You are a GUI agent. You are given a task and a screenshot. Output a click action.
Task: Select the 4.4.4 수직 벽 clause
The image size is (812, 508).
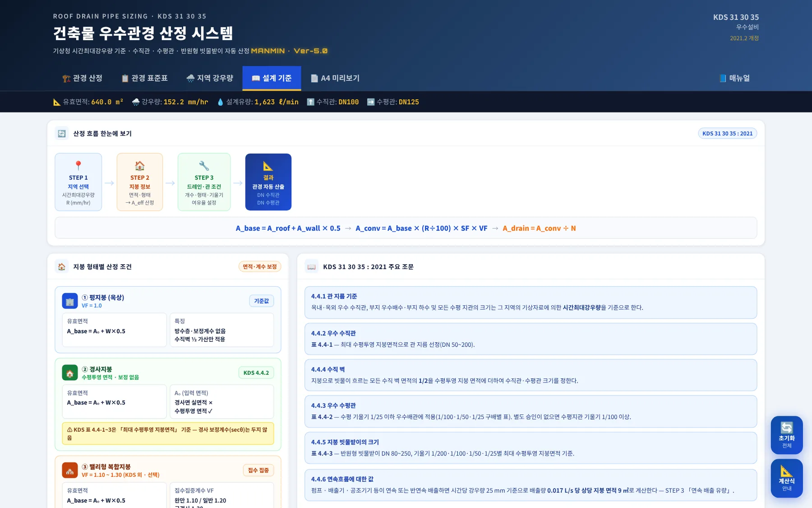(x=531, y=375)
